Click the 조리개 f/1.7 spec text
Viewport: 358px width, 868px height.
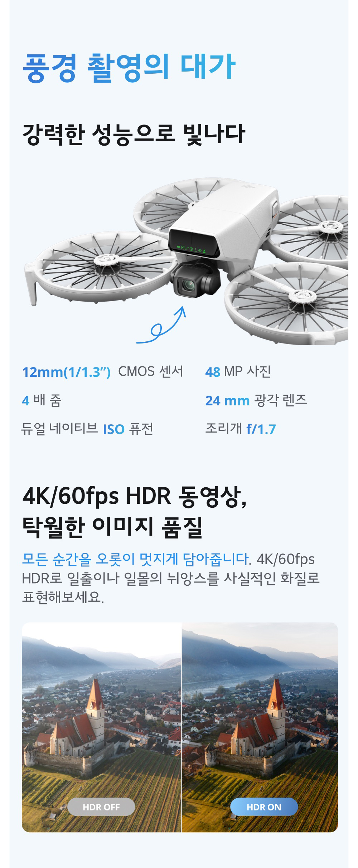[241, 429]
